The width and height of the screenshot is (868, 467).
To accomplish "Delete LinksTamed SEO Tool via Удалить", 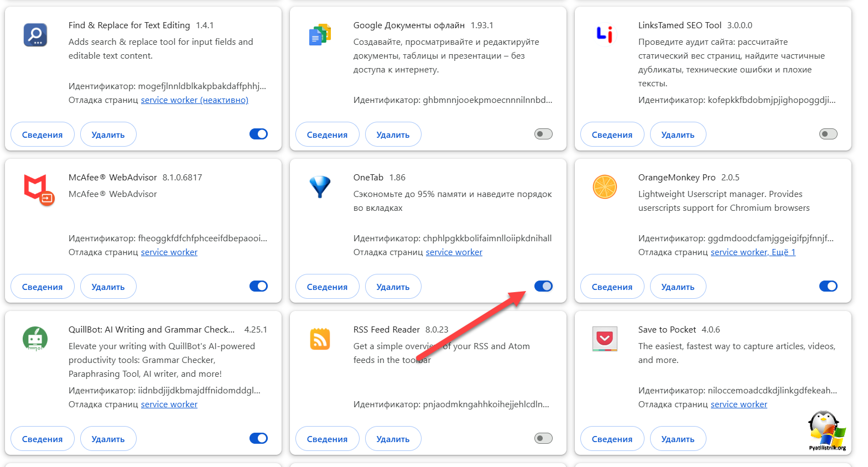I will pos(678,134).
